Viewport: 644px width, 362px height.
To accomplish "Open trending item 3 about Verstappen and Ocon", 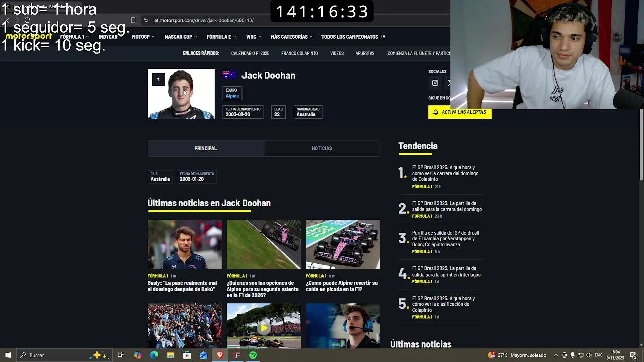I will tap(445, 239).
